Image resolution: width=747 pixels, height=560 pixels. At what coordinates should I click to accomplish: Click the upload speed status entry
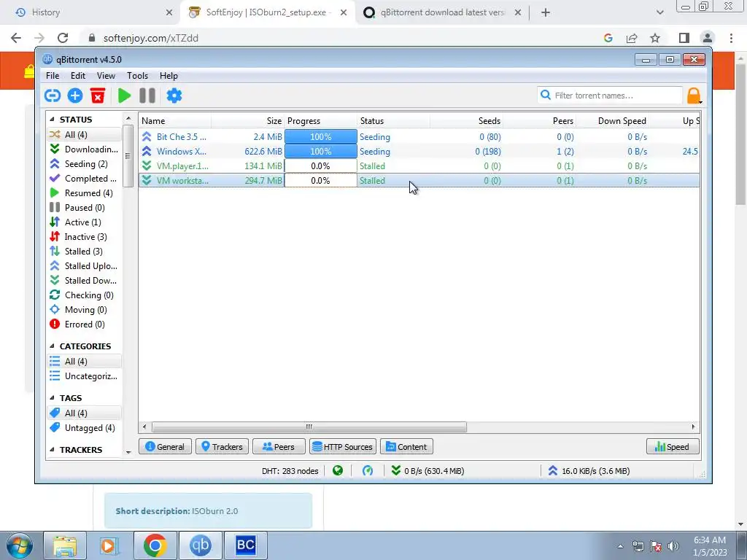tap(589, 471)
